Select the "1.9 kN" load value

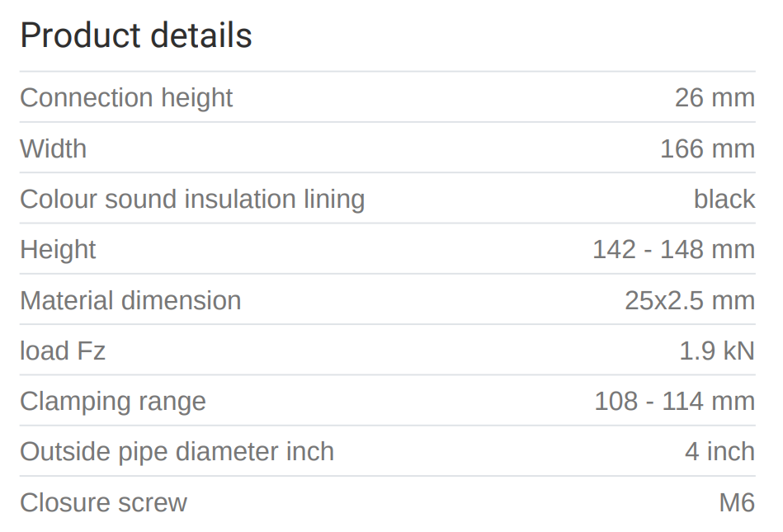point(717,351)
